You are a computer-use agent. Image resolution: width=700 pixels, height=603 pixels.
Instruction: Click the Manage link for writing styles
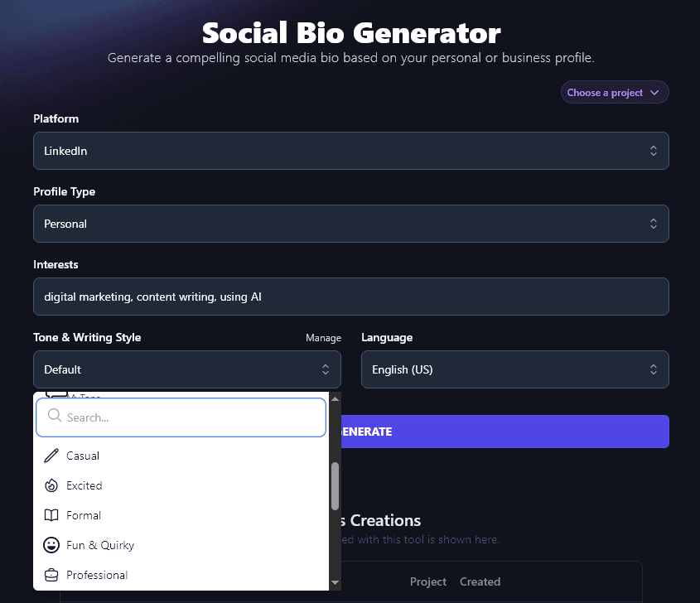pyautogui.click(x=323, y=338)
